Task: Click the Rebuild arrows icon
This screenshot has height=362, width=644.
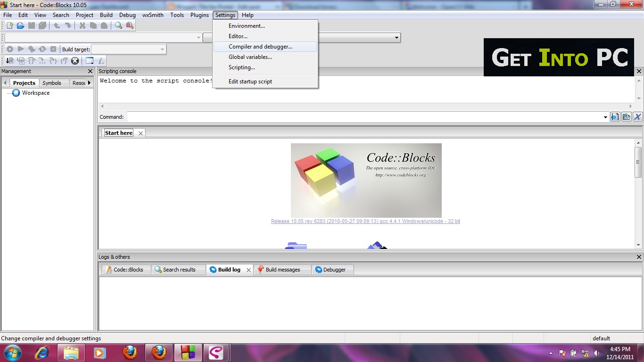Action: (x=42, y=49)
